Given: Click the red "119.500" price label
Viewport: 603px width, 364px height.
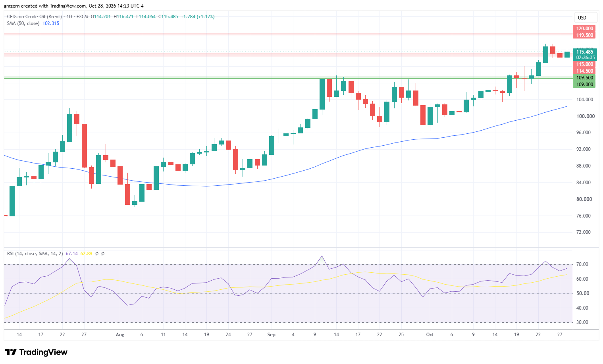Looking at the screenshot, I should [x=584, y=35].
